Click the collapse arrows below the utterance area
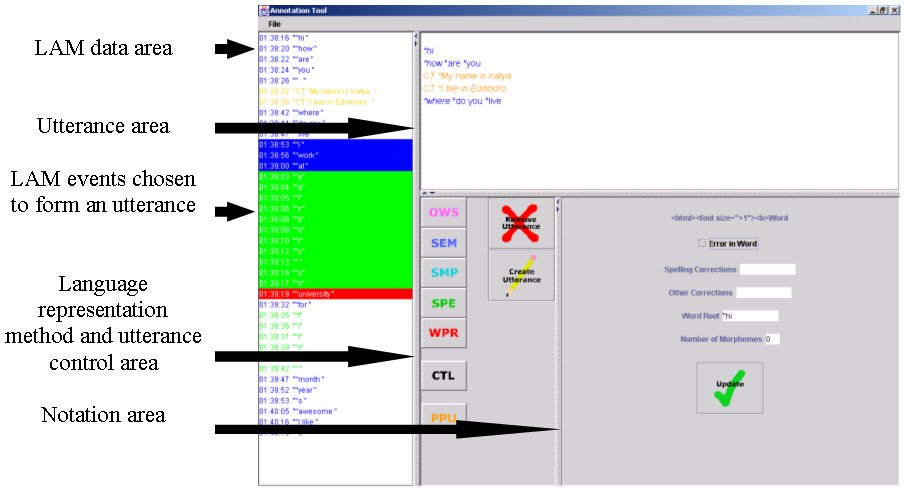 (429, 193)
